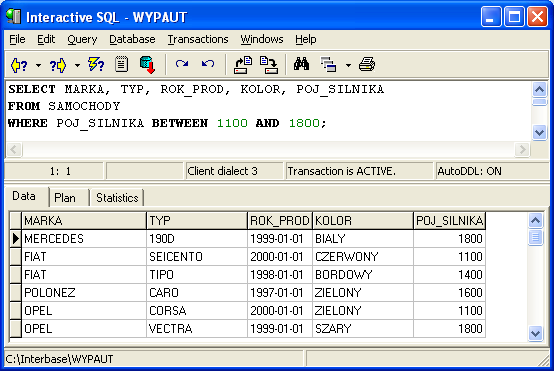The height and width of the screenshot is (371, 554).
Task: Click the Rollback Work curved arrow icon
Action: (x=208, y=64)
